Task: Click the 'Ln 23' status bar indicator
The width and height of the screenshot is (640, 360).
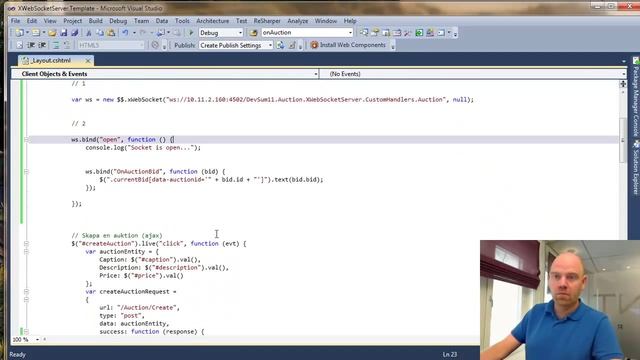Action: pyautogui.click(x=450, y=355)
